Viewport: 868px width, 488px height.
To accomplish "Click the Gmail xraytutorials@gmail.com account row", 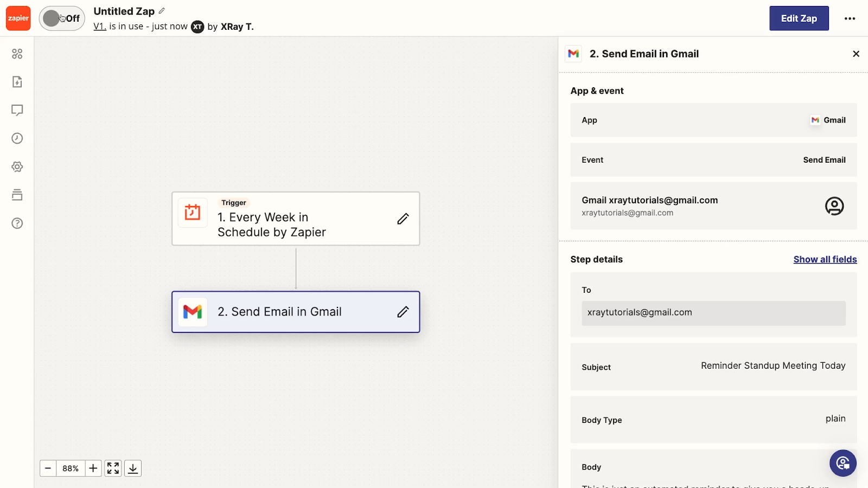I will [x=713, y=206].
